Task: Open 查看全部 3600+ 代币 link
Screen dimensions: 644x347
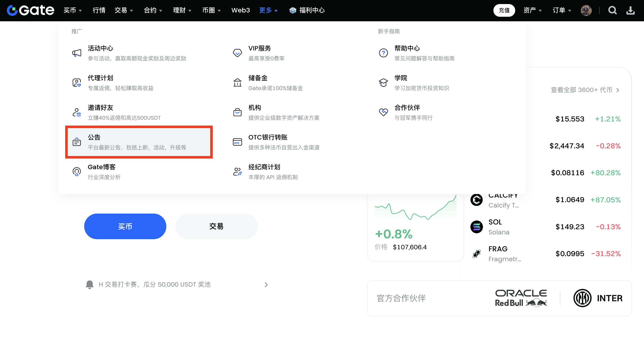Action: (x=584, y=90)
